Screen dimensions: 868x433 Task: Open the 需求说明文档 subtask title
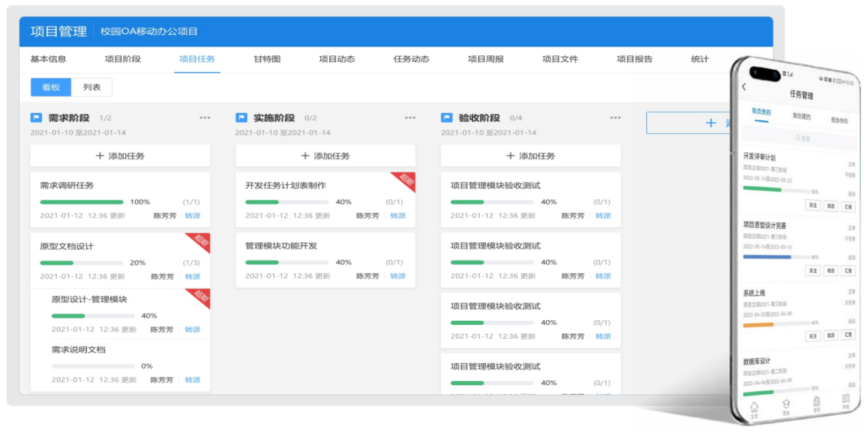click(79, 350)
